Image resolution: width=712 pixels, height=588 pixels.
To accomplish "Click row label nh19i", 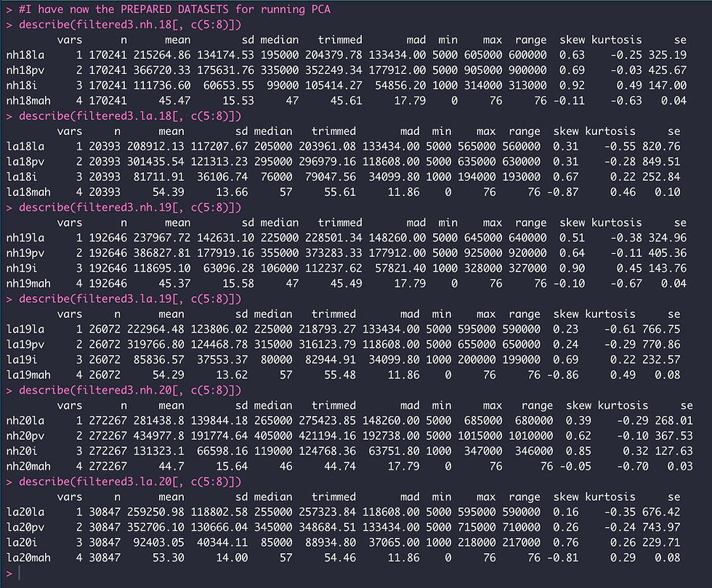I will [x=23, y=269].
